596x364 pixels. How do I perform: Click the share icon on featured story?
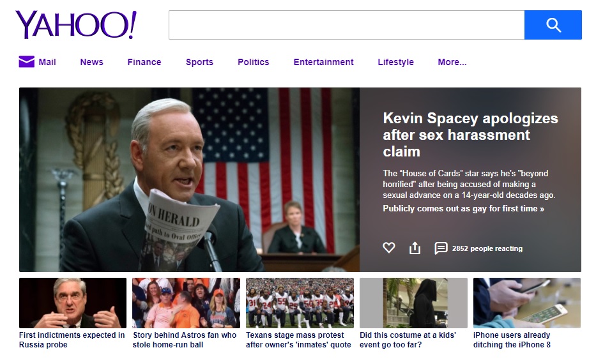[415, 248]
